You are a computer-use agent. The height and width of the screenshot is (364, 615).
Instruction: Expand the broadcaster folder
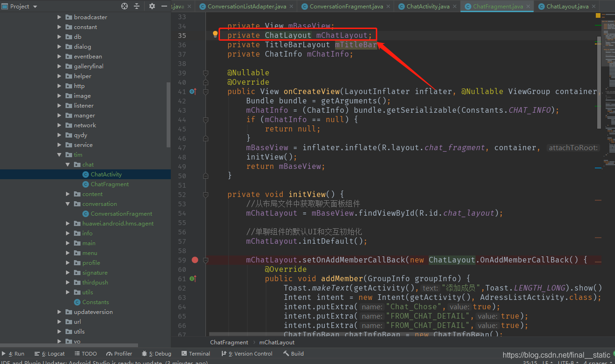tap(59, 17)
